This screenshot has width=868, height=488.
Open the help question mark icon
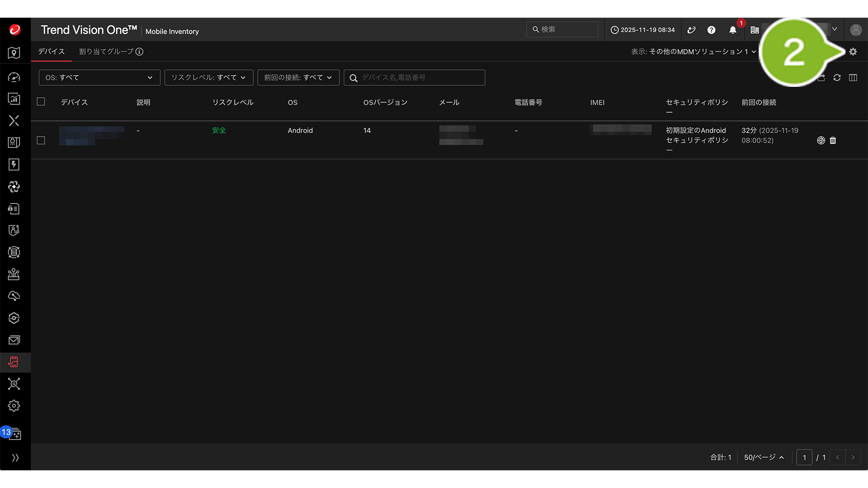[711, 30]
